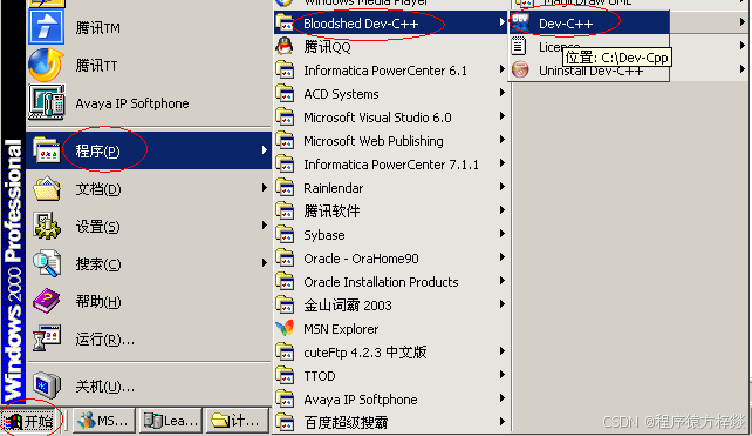
Task: Click the 腾讯TM icon
Action: 46,27
